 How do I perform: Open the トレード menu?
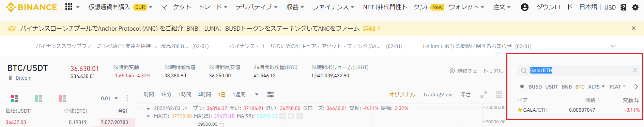point(213,7)
